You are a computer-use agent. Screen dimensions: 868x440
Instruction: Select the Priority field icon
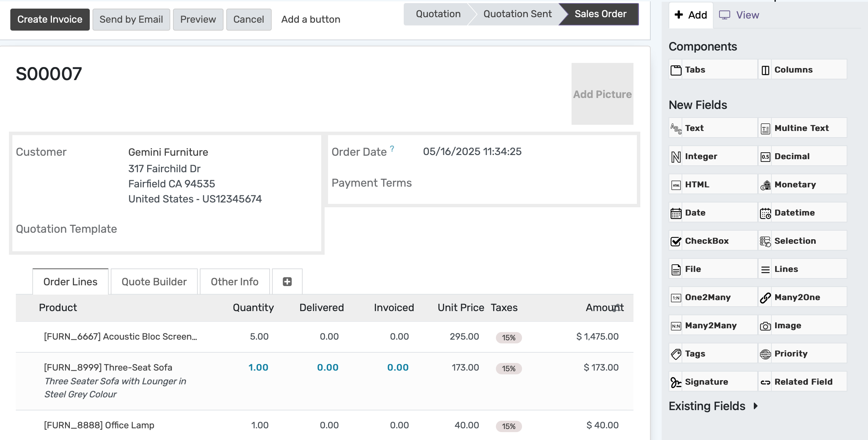[x=765, y=354]
